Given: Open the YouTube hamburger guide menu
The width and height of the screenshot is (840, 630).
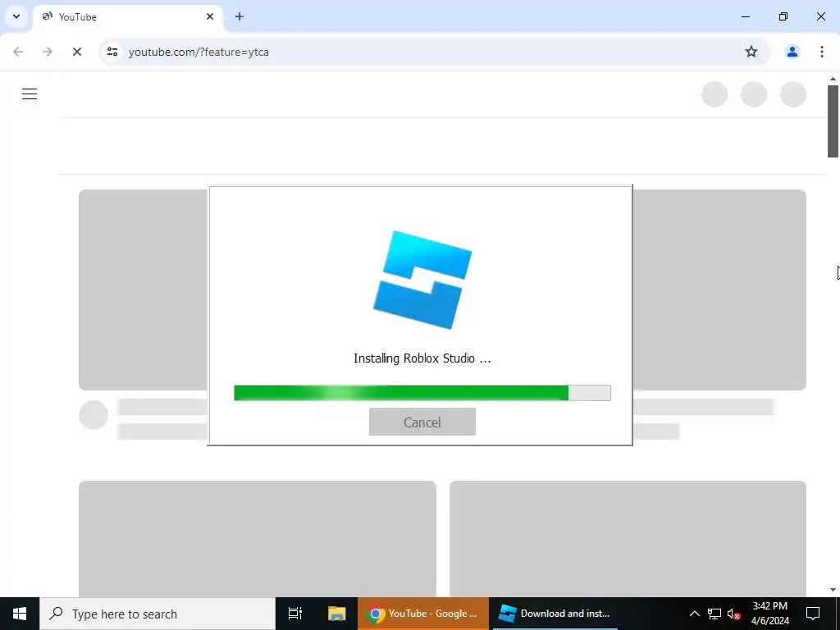Looking at the screenshot, I should (x=30, y=94).
